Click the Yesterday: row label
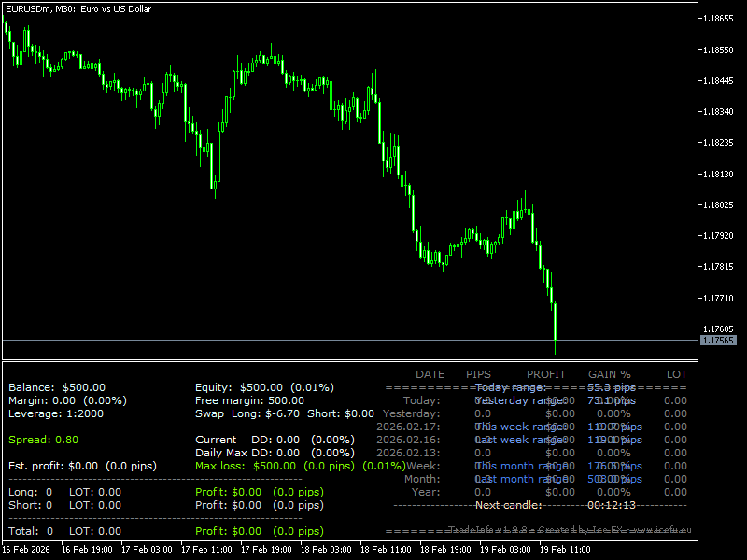Viewport: 747px width, 560px height. click(412, 413)
